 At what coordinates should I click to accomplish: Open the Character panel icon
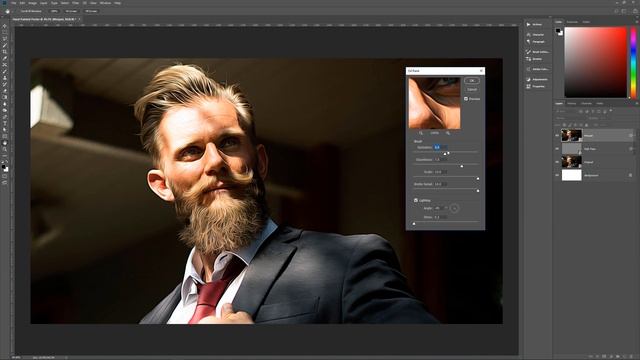[528, 35]
